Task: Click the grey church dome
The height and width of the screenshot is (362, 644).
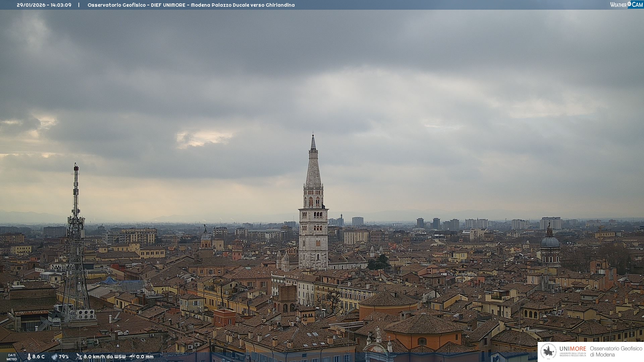Action: pos(550,242)
